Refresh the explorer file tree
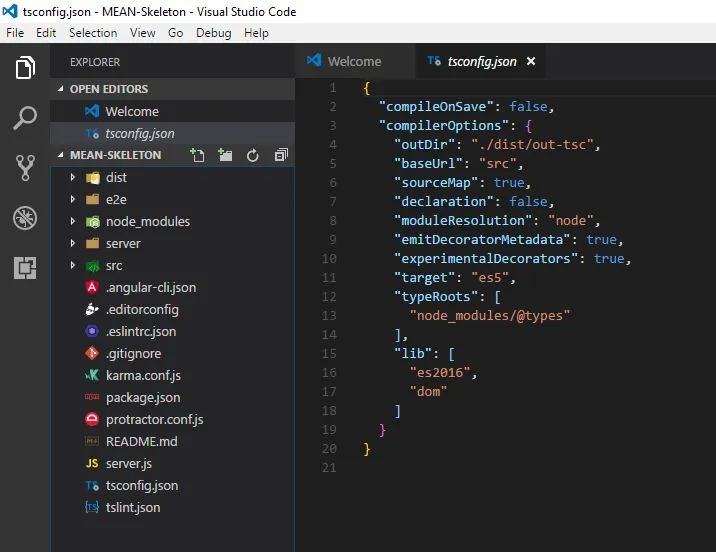This screenshot has height=552, width=716. 253,156
